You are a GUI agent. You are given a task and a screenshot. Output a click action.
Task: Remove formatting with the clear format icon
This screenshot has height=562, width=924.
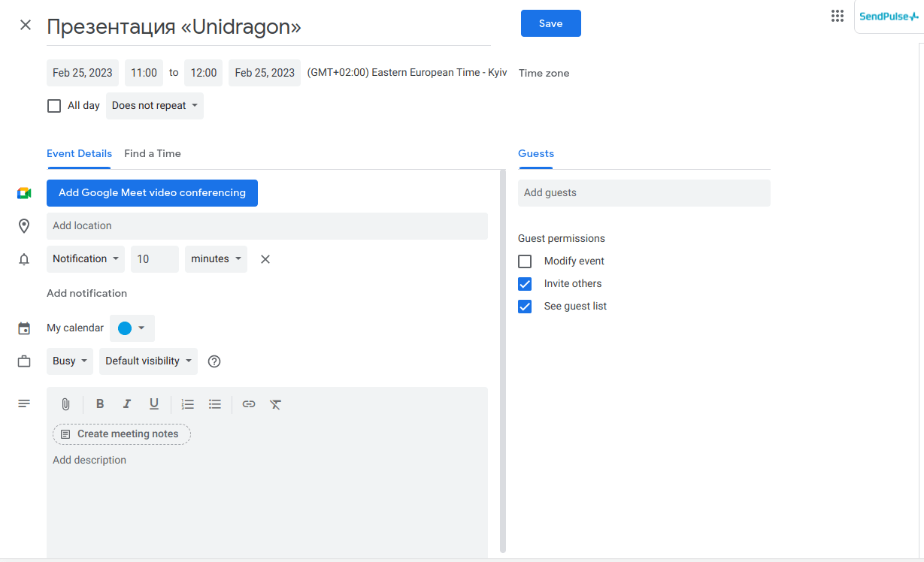click(x=276, y=404)
